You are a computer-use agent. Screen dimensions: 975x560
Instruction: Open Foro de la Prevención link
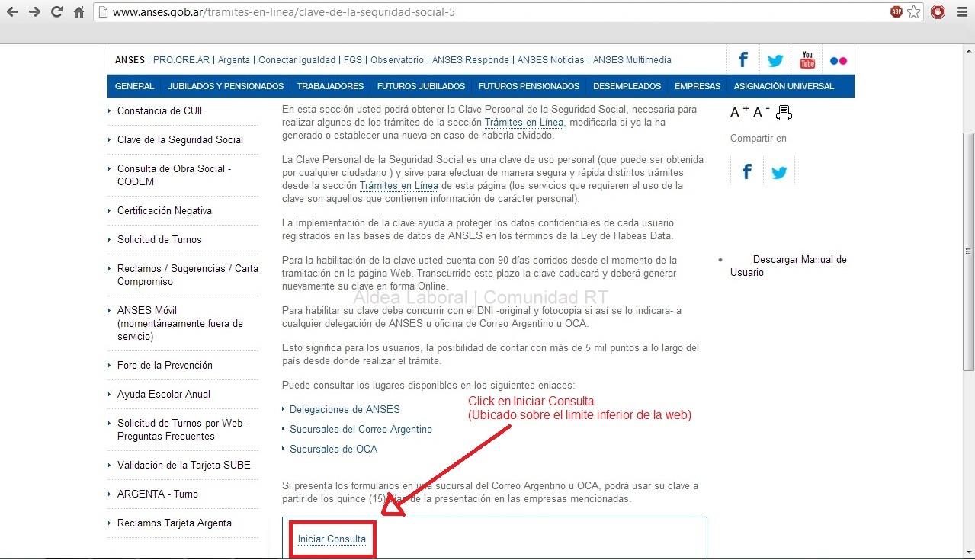point(165,365)
